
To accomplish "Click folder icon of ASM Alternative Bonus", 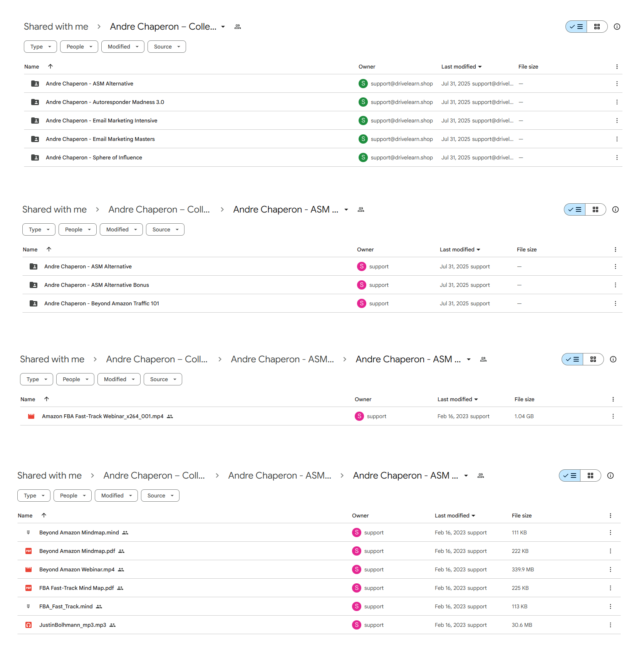I will [x=34, y=285].
